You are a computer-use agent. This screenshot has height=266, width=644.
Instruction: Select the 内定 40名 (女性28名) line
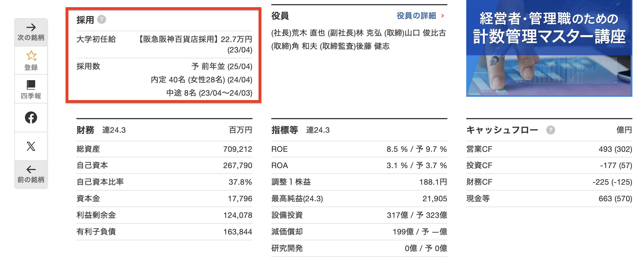click(x=202, y=80)
